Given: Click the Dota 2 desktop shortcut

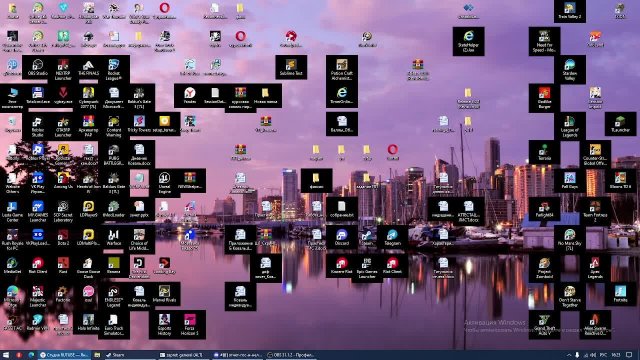Looking at the screenshot, I should 63,238.
